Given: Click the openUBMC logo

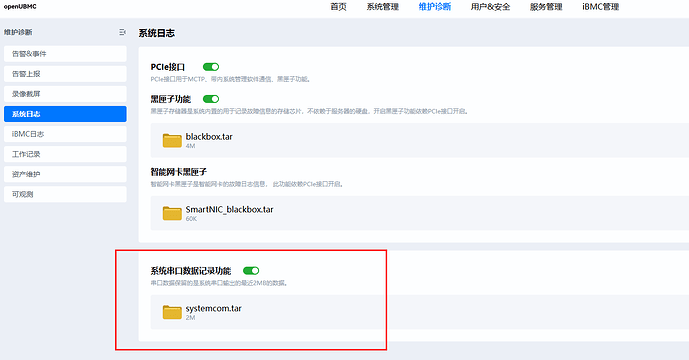Looking at the screenshot, I should coord(20,7).
